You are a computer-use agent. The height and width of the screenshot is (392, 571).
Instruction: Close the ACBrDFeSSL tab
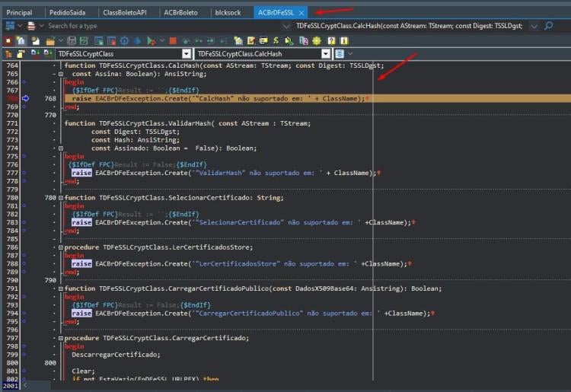301,13
